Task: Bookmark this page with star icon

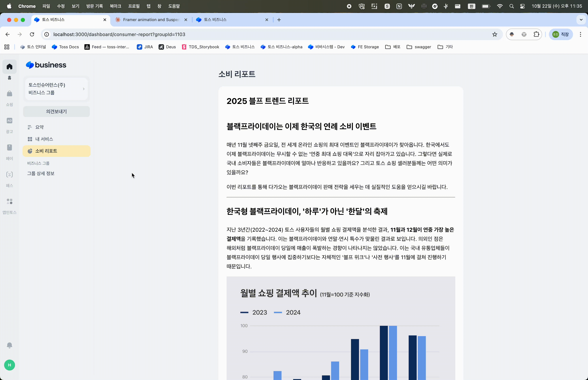Action: 494,34
